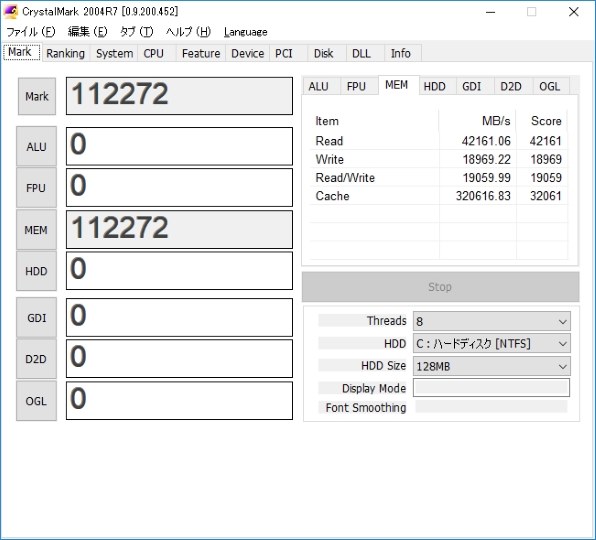This screenshot has width=596, height=540.
Task: Run the OGL benchmark button
Action: tap(36, 401)
